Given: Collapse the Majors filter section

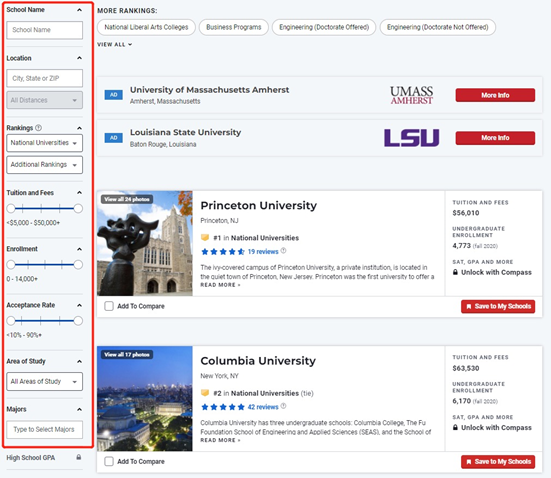Looking at the screenshot, I should coord(79,409).
